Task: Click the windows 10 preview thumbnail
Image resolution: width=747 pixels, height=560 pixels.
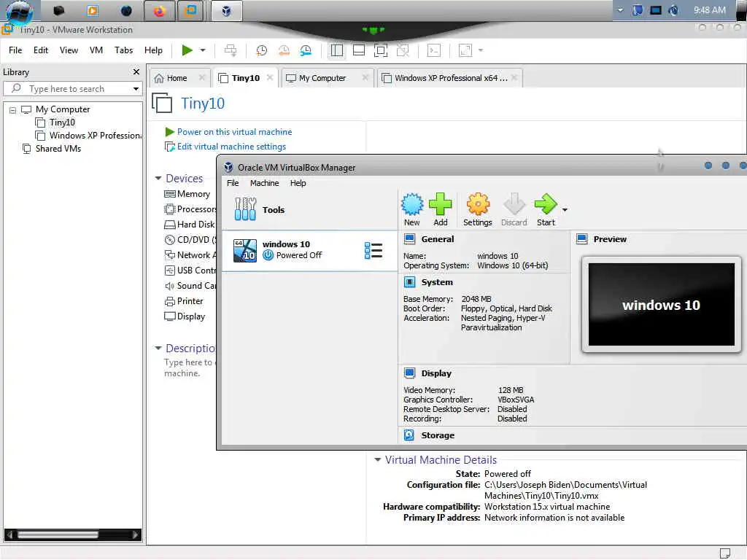Action: click(661, 305)
